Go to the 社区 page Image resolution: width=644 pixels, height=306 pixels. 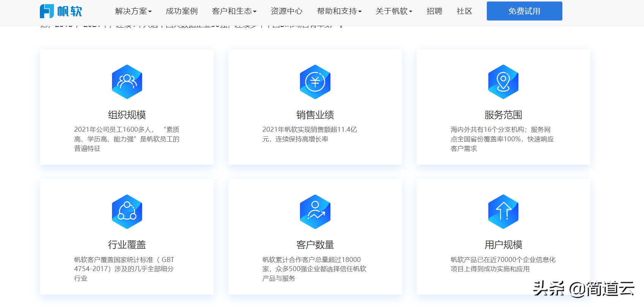point(464,11)
